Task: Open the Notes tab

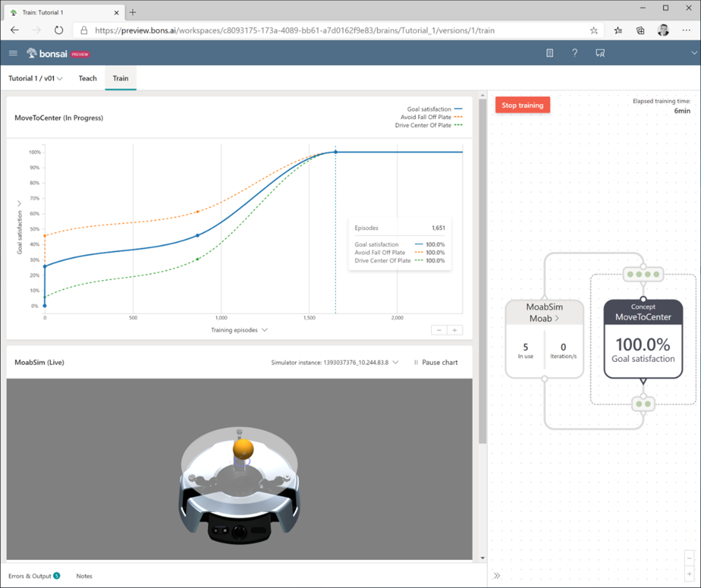Action: pos(84,576)
